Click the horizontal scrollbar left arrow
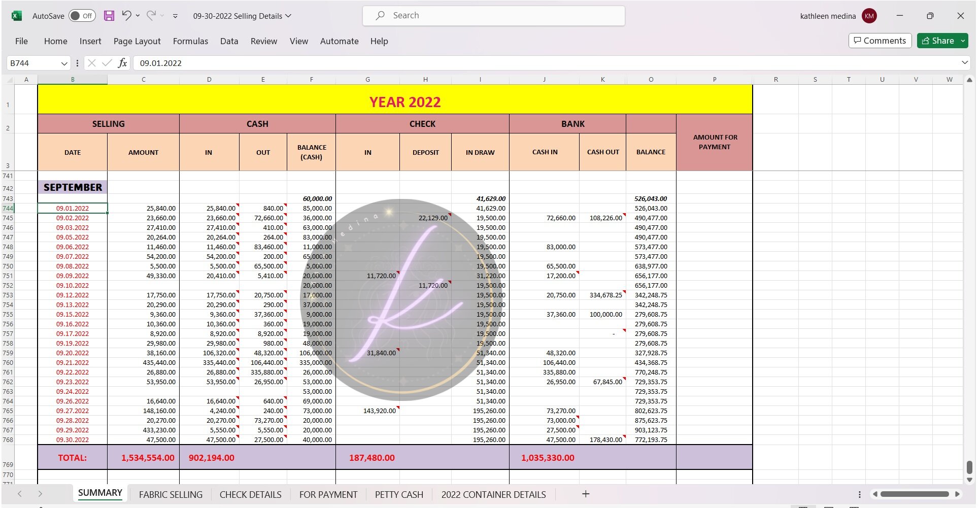980x508 pixels. point(875,494)
